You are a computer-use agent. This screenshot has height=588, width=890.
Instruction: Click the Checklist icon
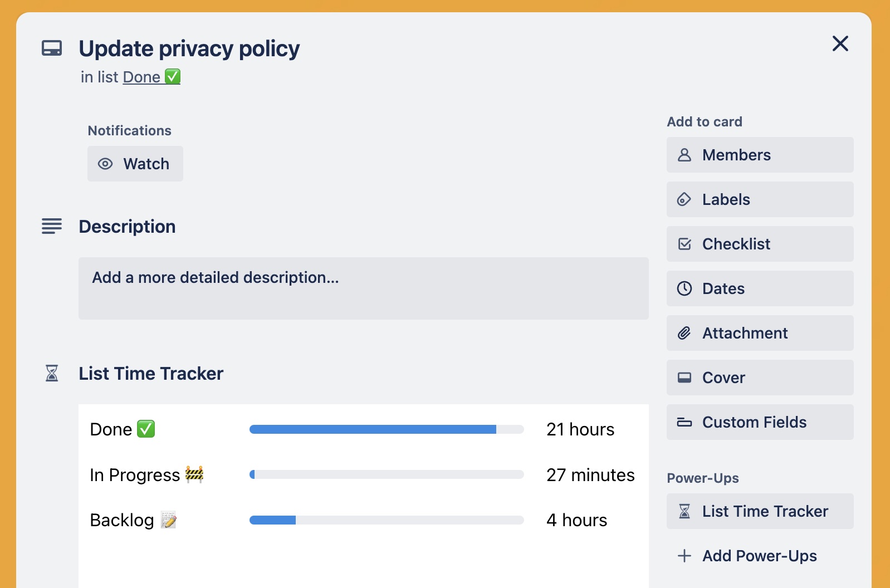click(x=684, y=244)
